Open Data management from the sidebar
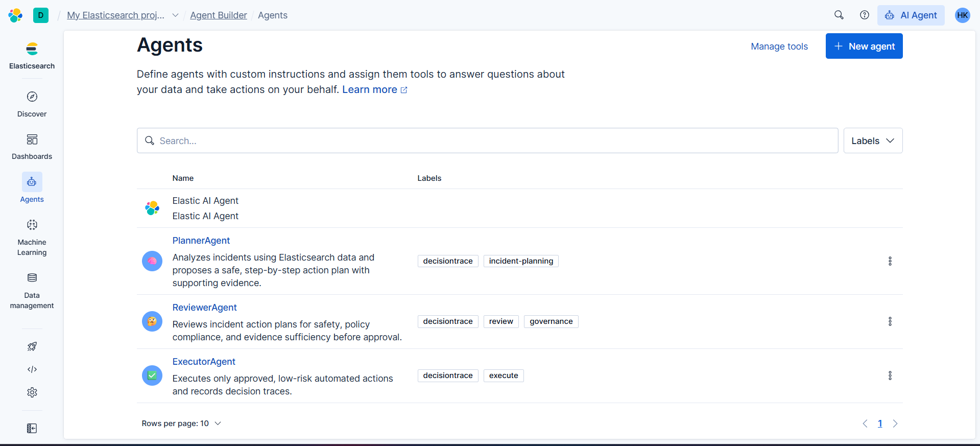Screen dimensions: 980x446 point(32,291)
